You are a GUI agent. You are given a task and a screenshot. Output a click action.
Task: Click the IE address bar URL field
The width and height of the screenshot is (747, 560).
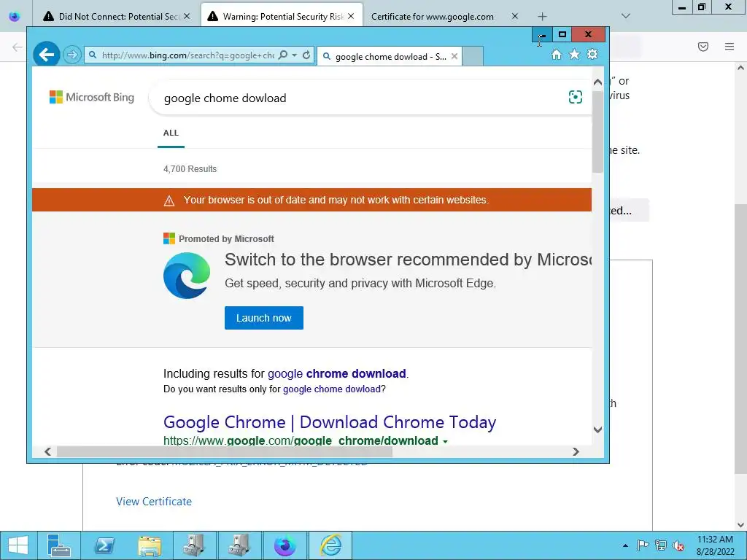tap(187, 55)
